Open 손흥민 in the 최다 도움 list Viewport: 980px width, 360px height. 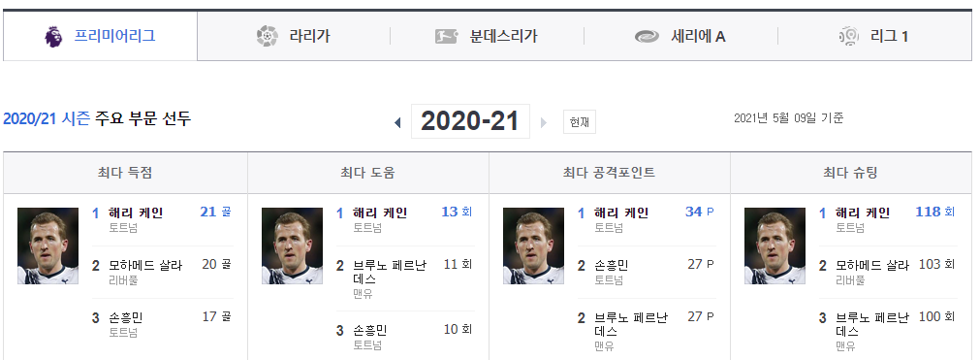pos(369,330)
